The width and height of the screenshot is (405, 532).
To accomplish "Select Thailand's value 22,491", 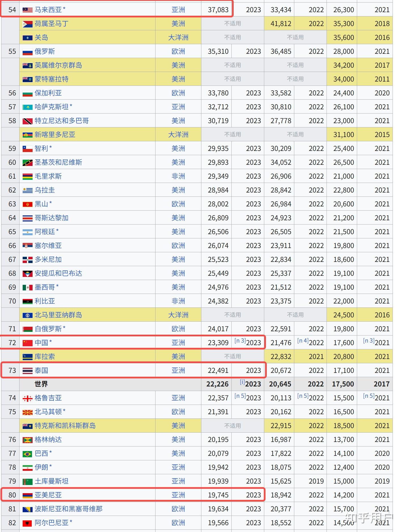I will pos(218,371).
